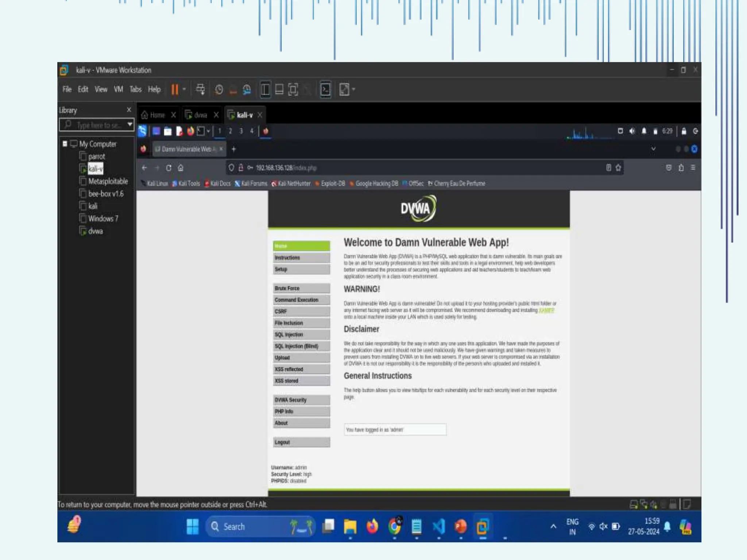Open the snapshot manager icon
Viewport: 747px width, 560px height.
pos(247,89)
